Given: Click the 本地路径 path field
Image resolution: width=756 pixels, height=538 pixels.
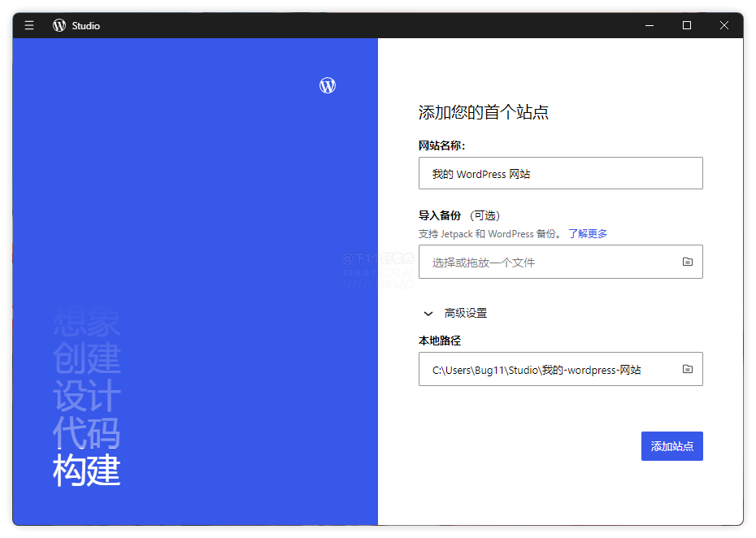Looking at the screenshot, I should point(561,369).
